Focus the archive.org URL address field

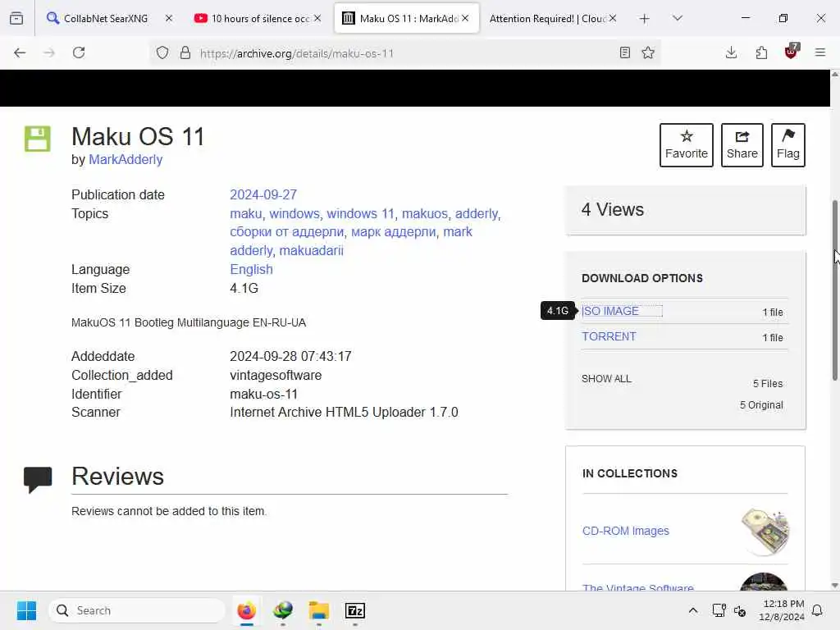click(404, 53)
